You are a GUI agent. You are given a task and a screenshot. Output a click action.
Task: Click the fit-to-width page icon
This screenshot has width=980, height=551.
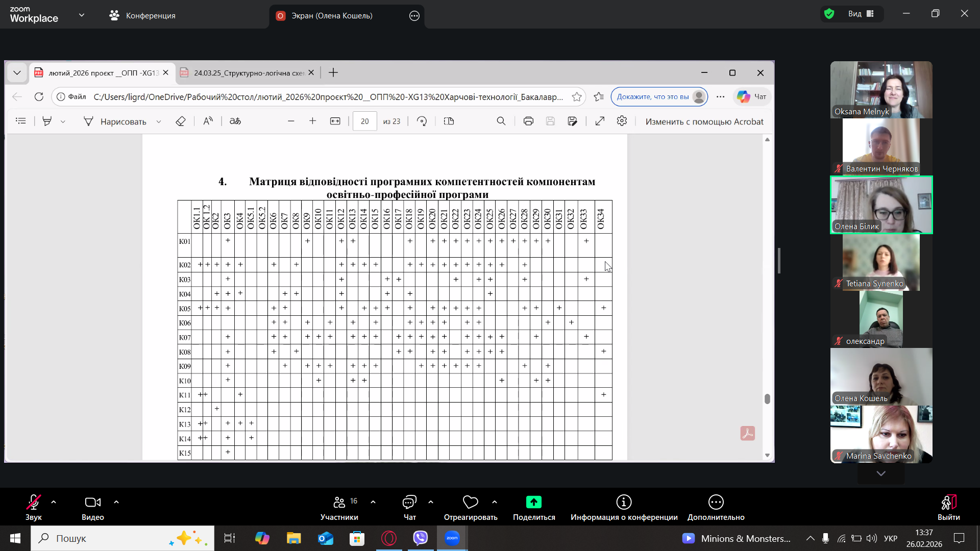pyautogui.click(x=335, y=121)
